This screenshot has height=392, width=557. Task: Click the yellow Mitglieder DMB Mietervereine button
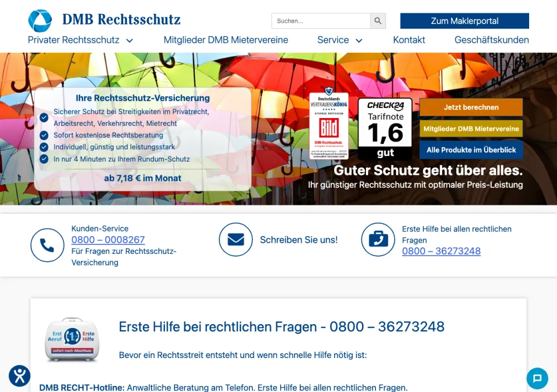[x=471, y=129]
